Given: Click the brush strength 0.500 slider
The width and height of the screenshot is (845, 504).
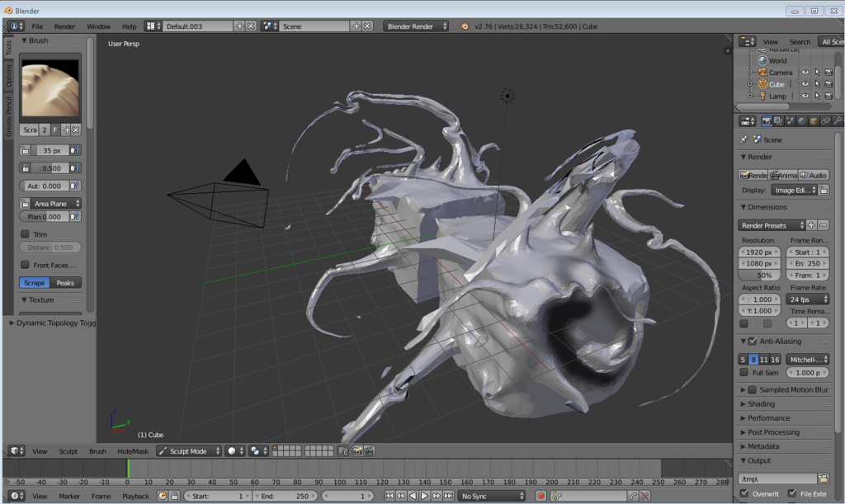Looking at the screenshot, I should pos(50,168).
